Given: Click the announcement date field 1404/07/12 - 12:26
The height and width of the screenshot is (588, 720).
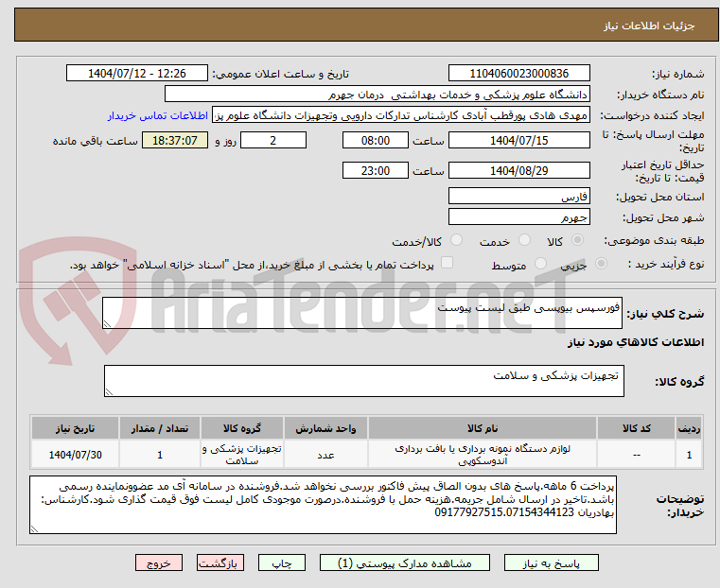Looking at the screenshot, I should click(137, 74).
